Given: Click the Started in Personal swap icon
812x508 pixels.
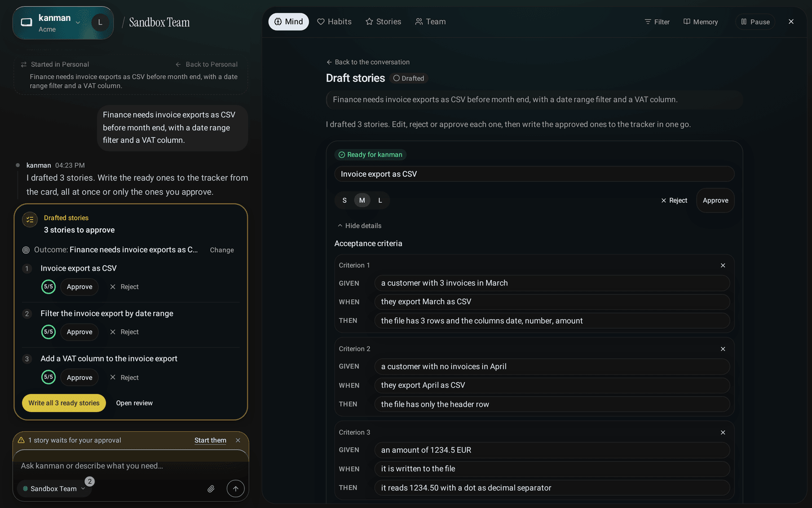Looking at the screenshot, I should (24, 64).
